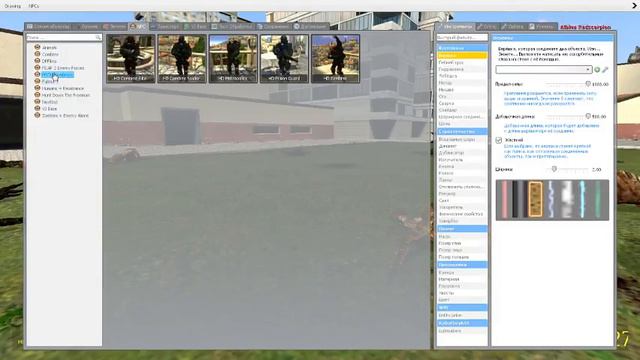Switch to the Инструменты tab
This screenshot has height=360, width=640.
click(455, 27)
